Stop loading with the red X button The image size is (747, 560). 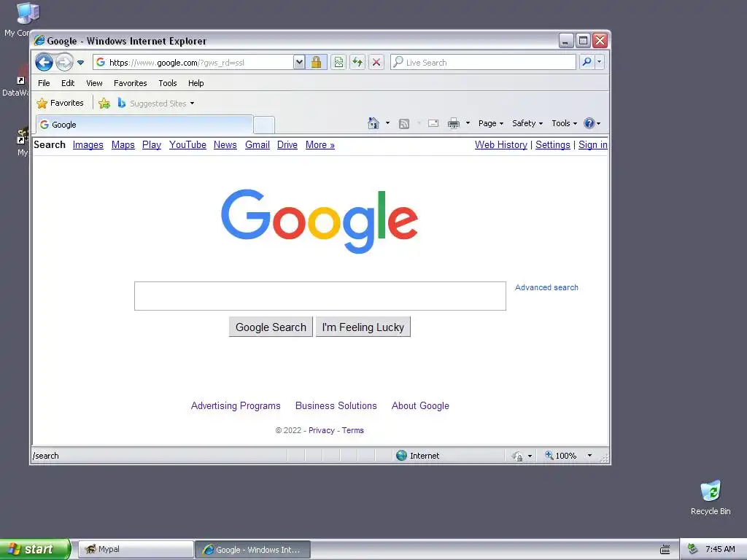[376, 62]
